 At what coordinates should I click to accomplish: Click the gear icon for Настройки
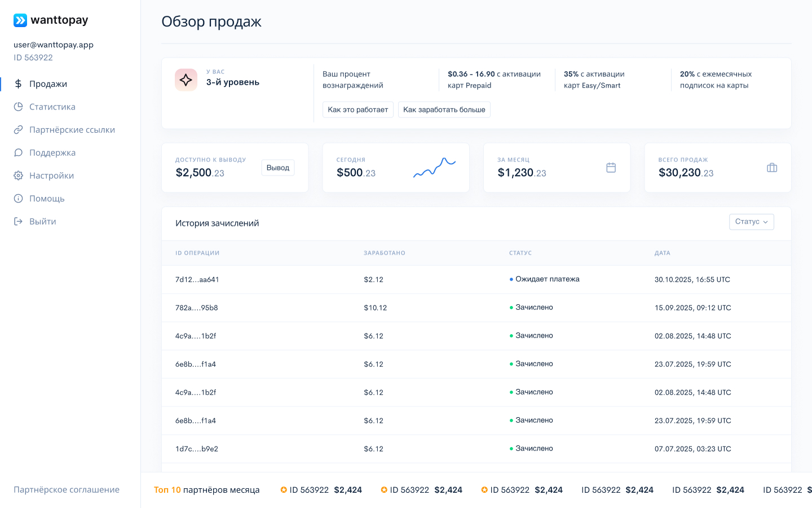coord(19,176)
